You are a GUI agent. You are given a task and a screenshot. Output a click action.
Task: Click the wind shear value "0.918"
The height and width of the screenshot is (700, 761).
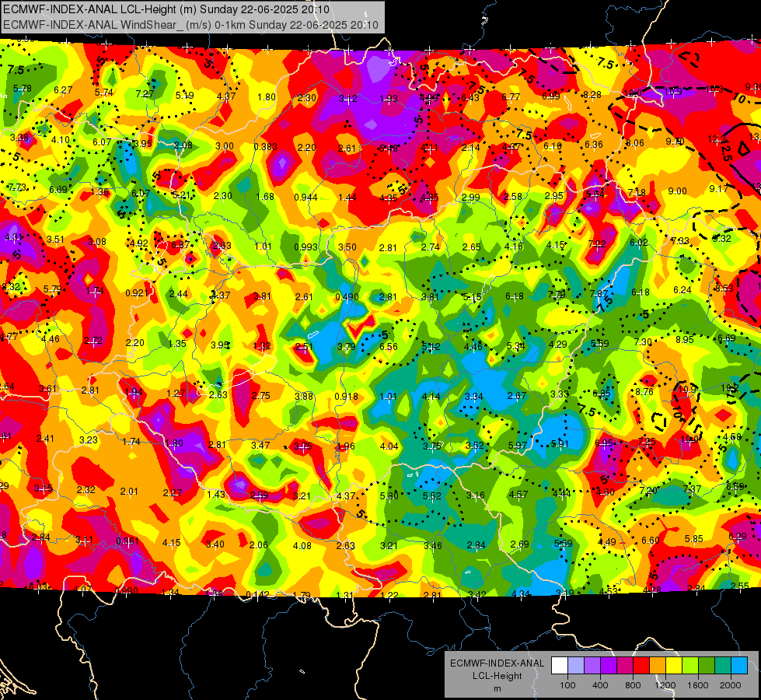tap(346, 397)
